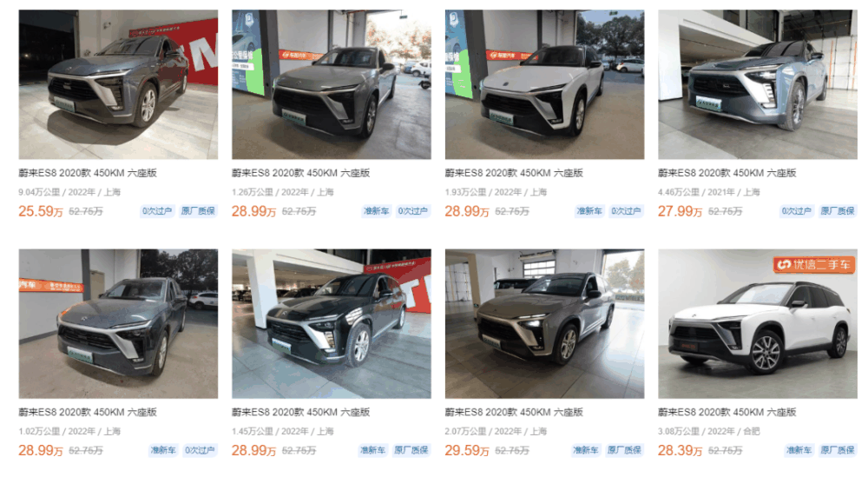Open the car photo priced at 25.59万
This screenshot has width=868, height=477.
[x=118, y=85]
